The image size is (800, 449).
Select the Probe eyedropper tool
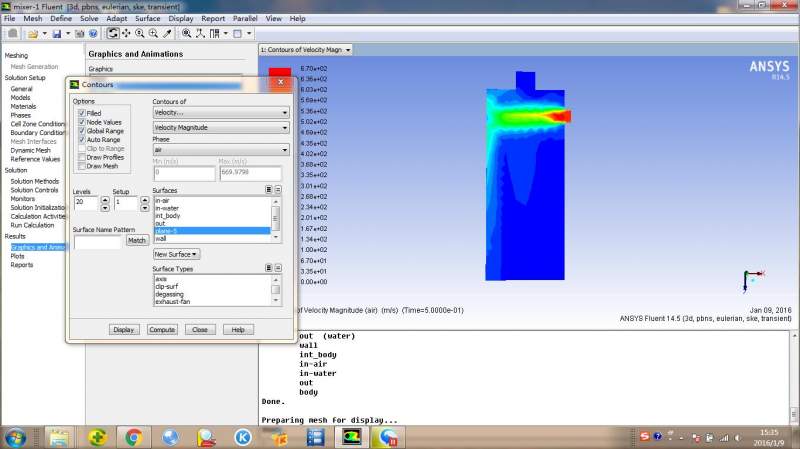coord(167,34)
